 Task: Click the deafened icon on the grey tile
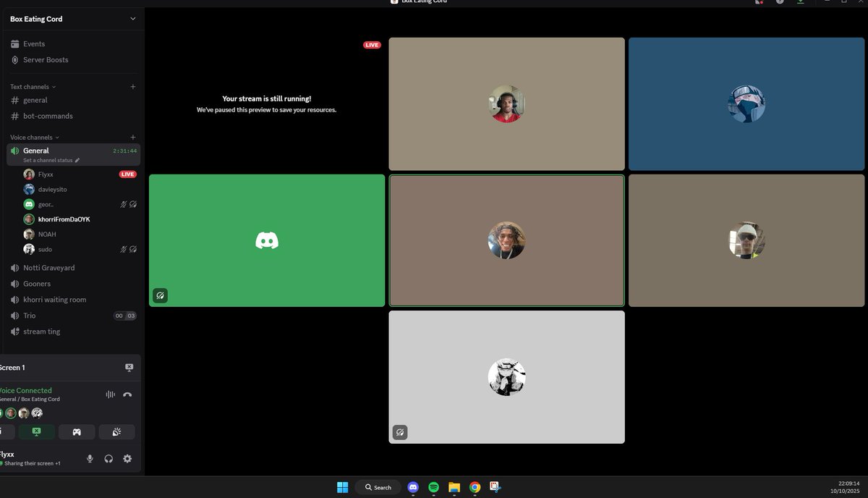click(x=400, y=432)
